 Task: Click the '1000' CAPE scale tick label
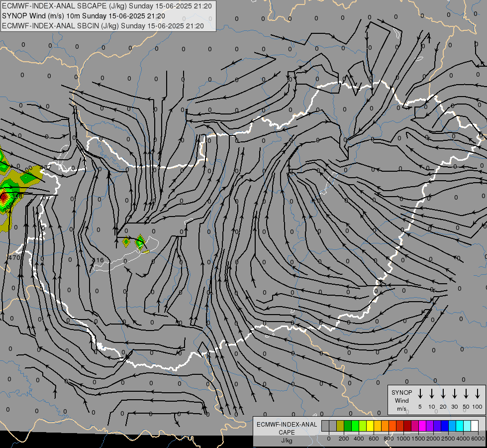pos(403,439)
